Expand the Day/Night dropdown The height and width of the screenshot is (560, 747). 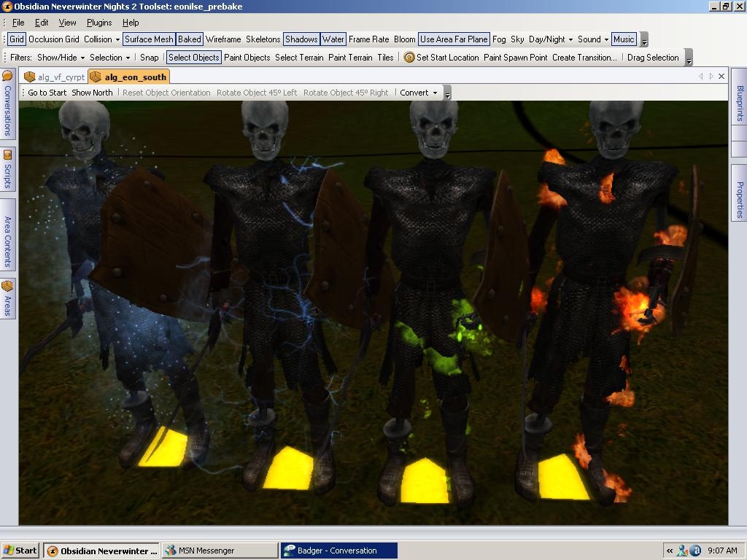551,39
